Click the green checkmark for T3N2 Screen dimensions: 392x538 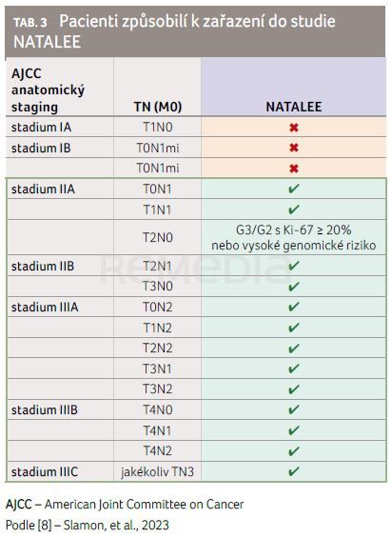[x=294, y=389]
